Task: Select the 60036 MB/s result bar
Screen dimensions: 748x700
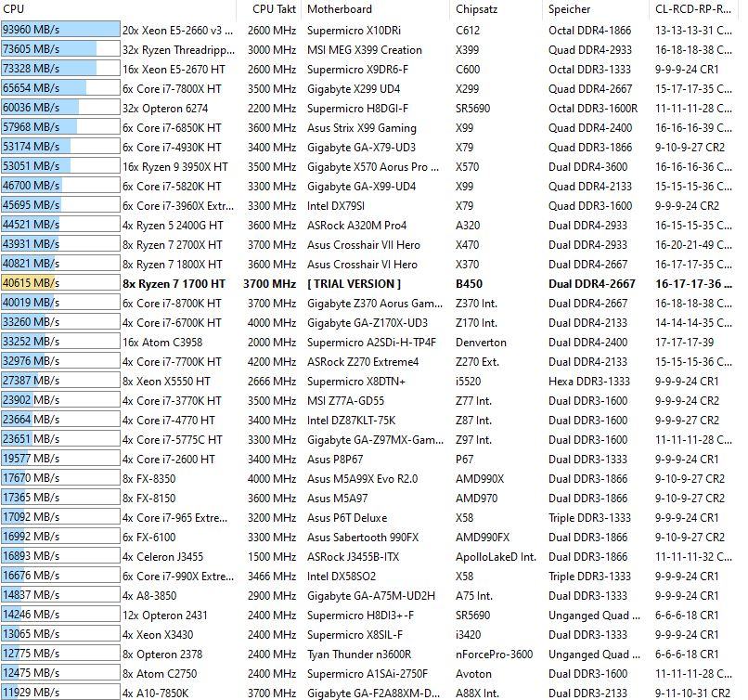Action: click(60, 108)
